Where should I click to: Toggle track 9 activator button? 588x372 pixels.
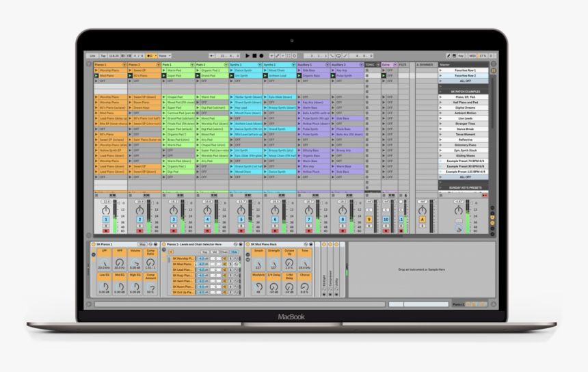click(369, 220)
